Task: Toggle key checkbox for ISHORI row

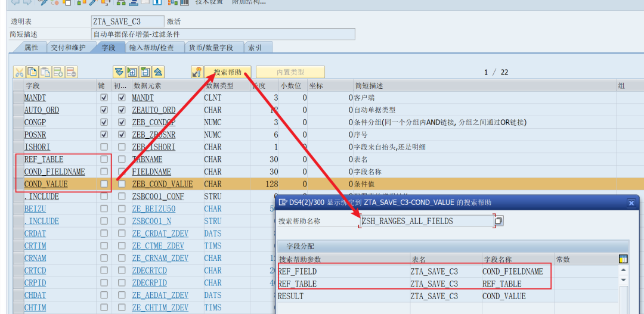Action: click(104, 147)
